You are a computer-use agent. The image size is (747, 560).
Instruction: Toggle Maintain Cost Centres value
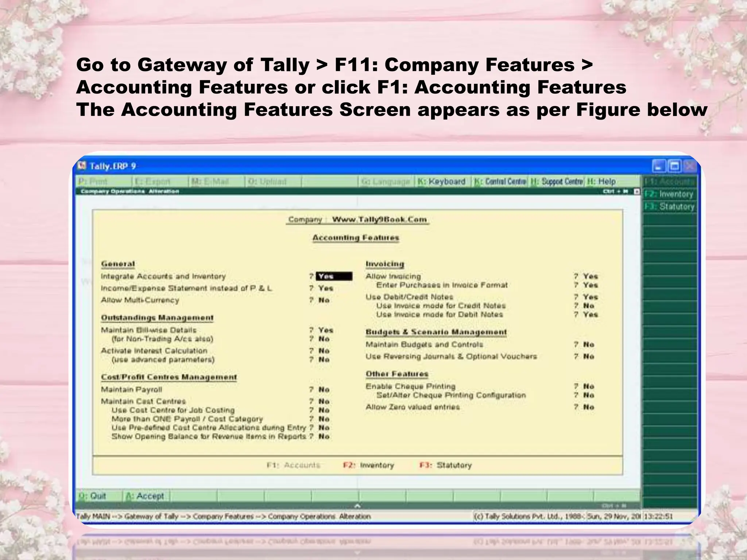tap(324, 401)
